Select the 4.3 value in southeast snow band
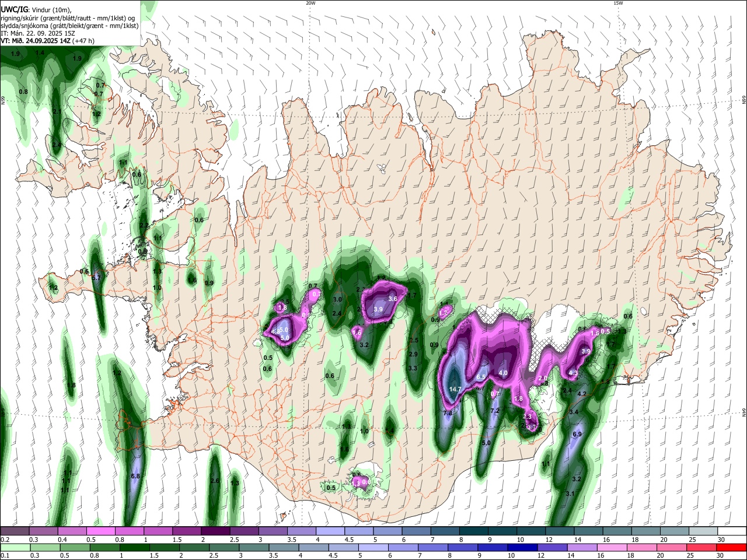 click(x=573, y=373)
